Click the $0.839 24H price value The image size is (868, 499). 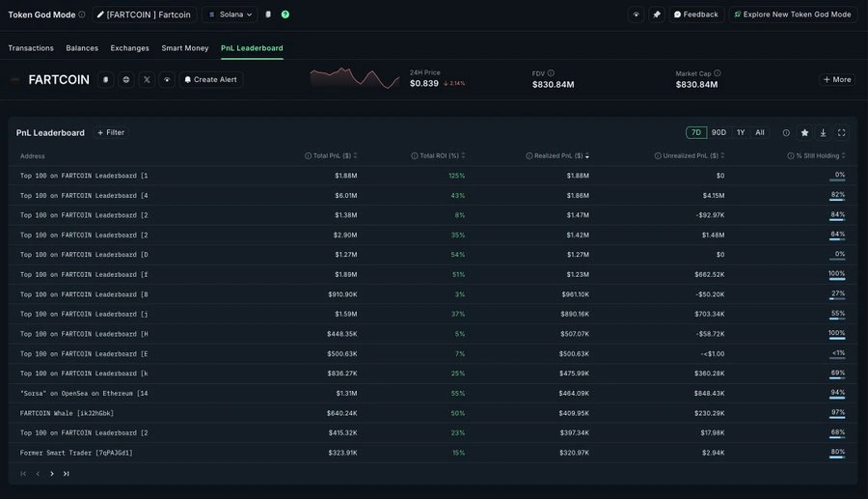[x=424, y=83]
